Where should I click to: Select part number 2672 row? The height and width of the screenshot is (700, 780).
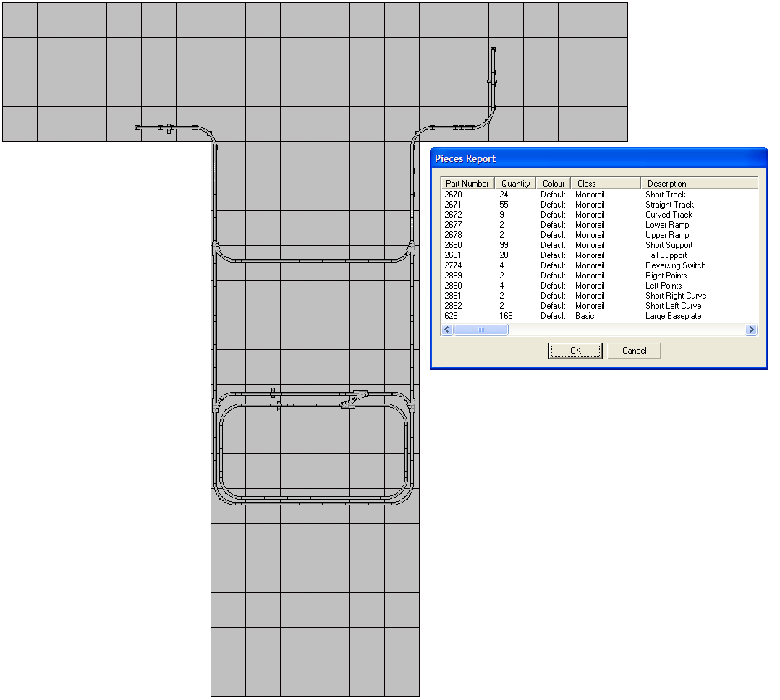coord(599,215)
